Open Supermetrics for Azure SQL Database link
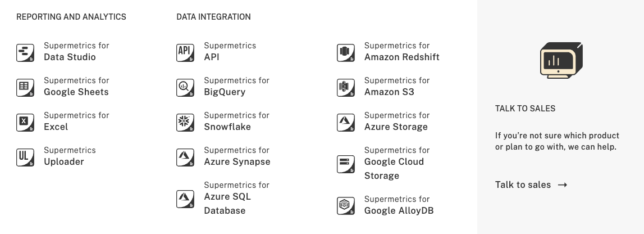The height and width of the screenshot is (234, 644). (227, 198)
